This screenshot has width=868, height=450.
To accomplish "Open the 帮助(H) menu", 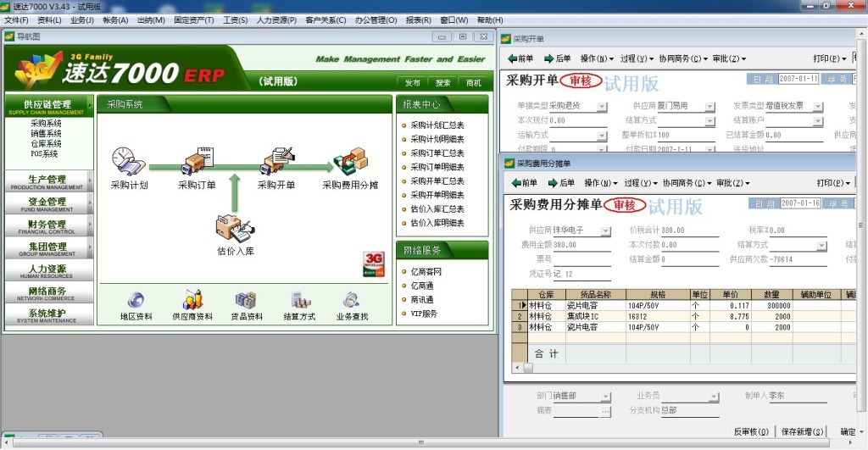I will point(490,20).
